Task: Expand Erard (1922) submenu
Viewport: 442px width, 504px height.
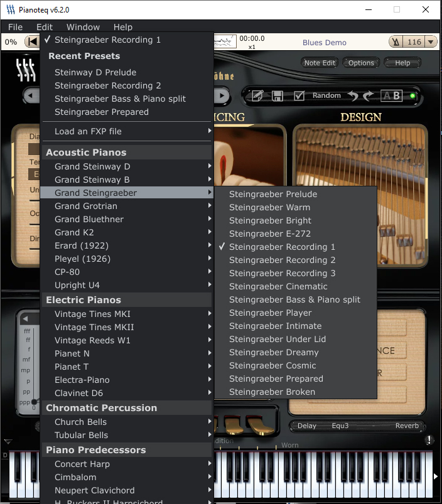Action: [x=127, y=245]
